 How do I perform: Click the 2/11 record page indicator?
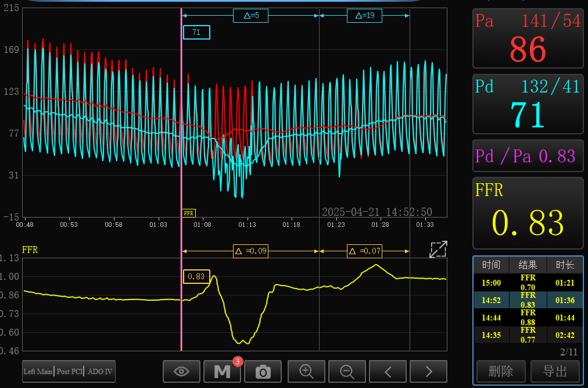click(x=569, y=352)
